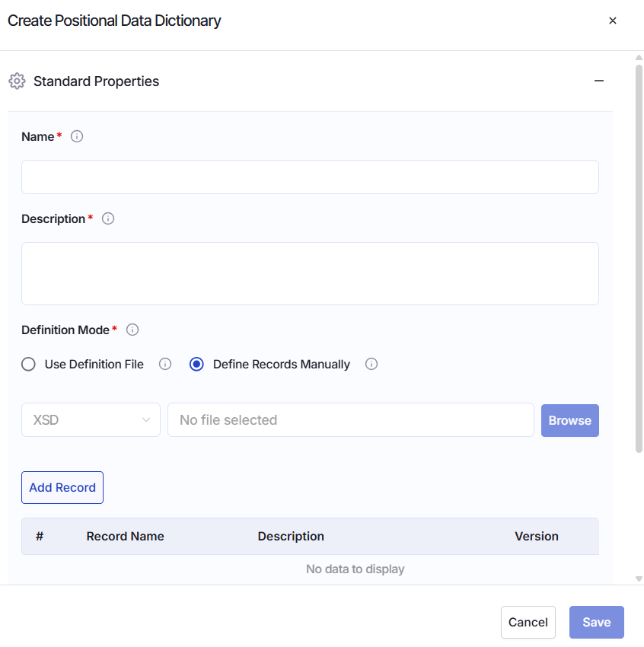Click the Description column header in the table
This screenshot has height=647, width=644.
click(291, 536)
